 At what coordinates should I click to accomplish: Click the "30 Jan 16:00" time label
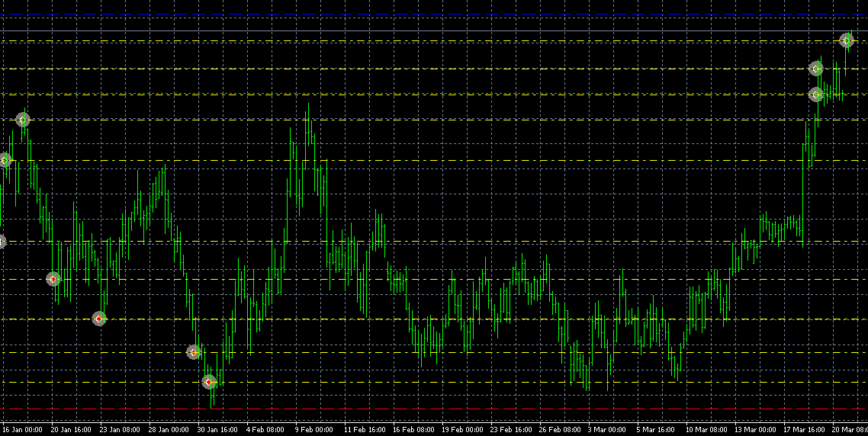click(217, 430)
